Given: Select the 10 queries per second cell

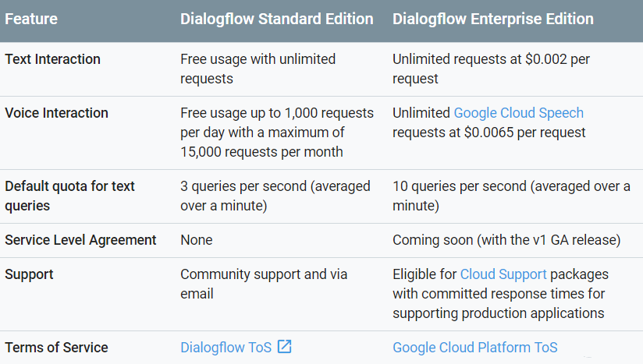Looking at the screenshot, I should pyautogui.click(x=511, y=196).
